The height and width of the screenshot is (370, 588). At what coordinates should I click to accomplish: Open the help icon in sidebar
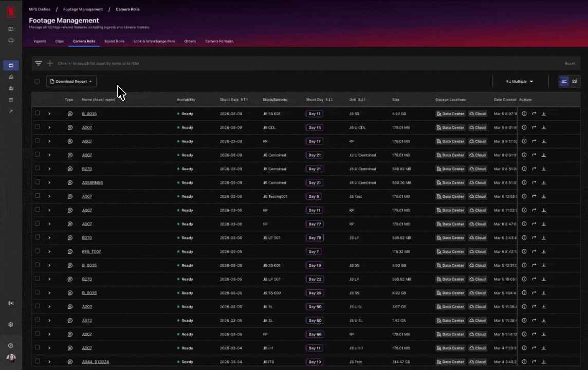click(x=11, y=346)
